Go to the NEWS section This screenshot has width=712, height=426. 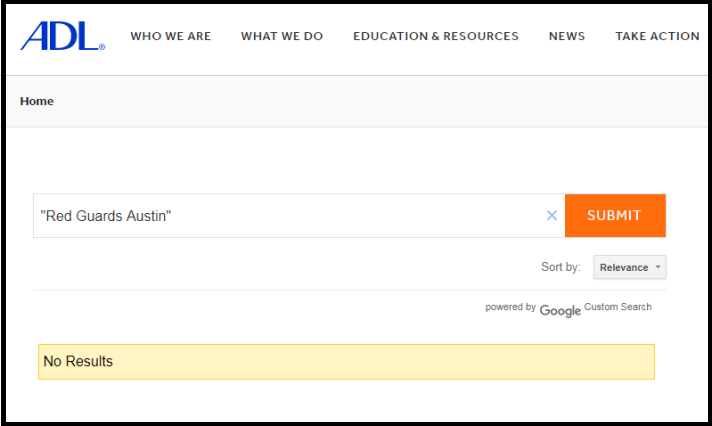[x=567, y=36]
